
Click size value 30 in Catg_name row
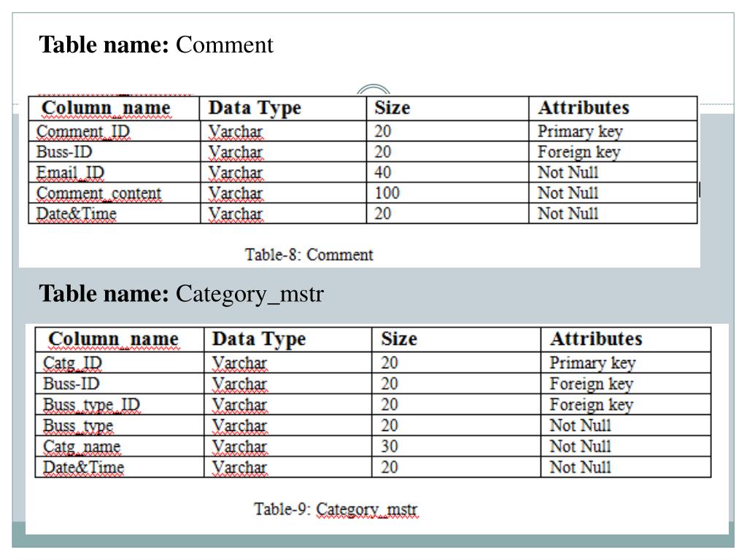click(390, 447)
